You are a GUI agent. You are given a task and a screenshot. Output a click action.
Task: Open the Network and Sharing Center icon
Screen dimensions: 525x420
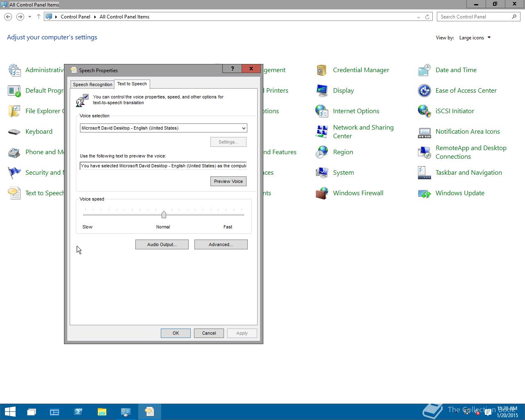pos(322,132)
